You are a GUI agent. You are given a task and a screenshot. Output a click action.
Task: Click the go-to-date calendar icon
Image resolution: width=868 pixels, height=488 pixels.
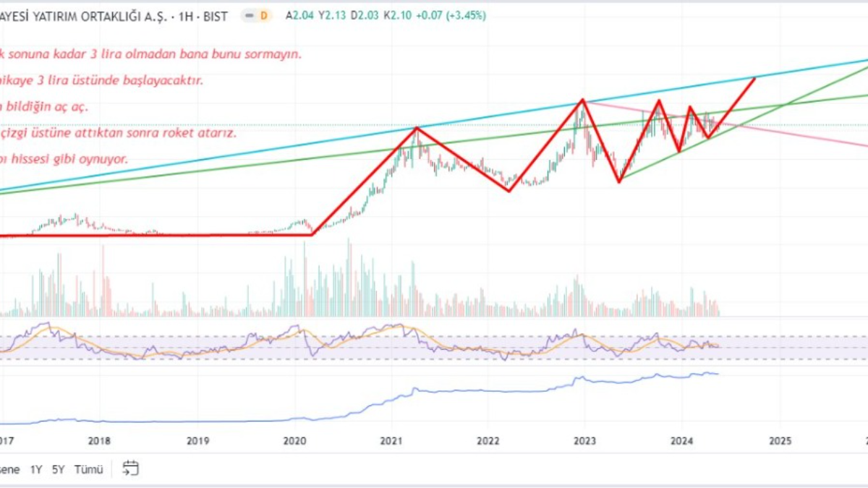130,468
